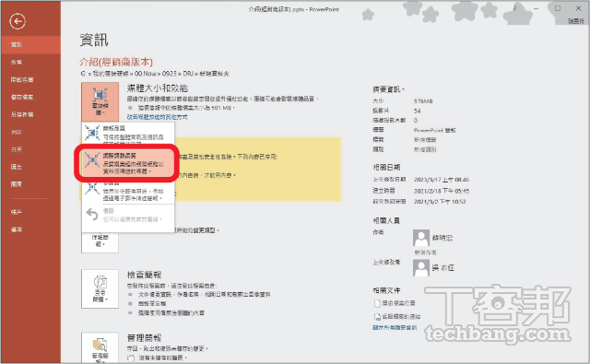Open the 共用 (Share) backstage tab

(30, 149)
